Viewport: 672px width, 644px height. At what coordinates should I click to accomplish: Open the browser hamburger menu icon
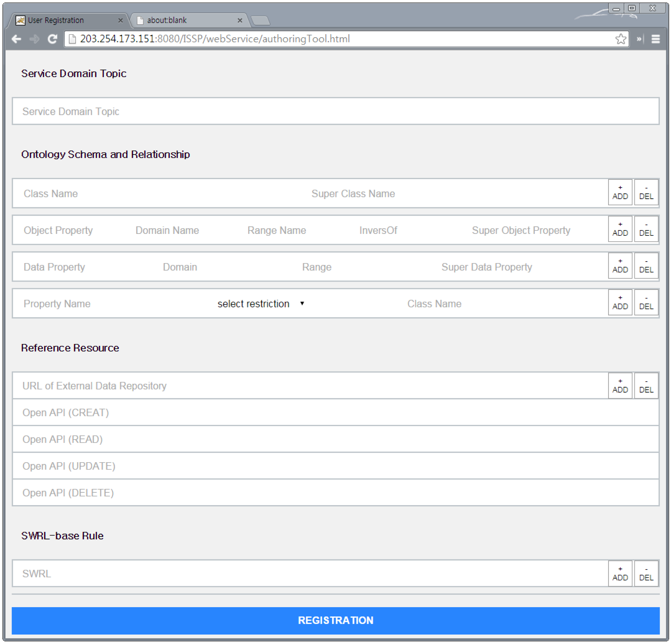[655, 39]
